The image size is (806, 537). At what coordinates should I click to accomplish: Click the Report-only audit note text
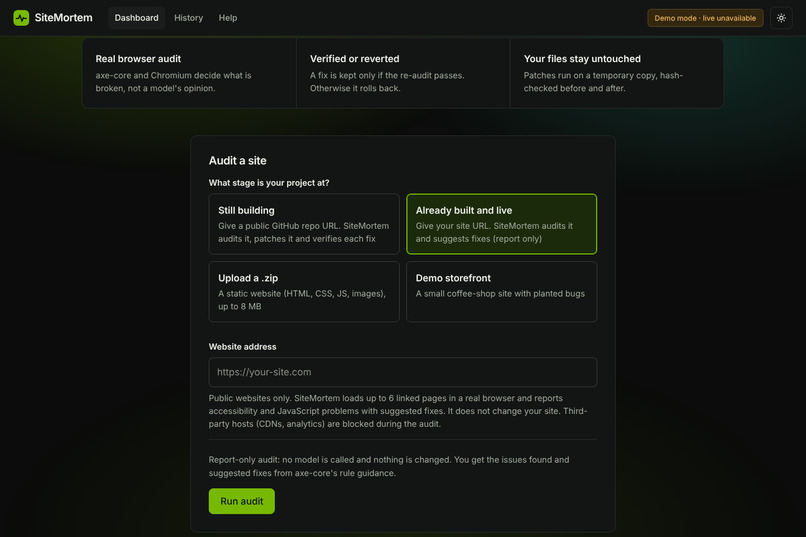(x=389, y=466)
